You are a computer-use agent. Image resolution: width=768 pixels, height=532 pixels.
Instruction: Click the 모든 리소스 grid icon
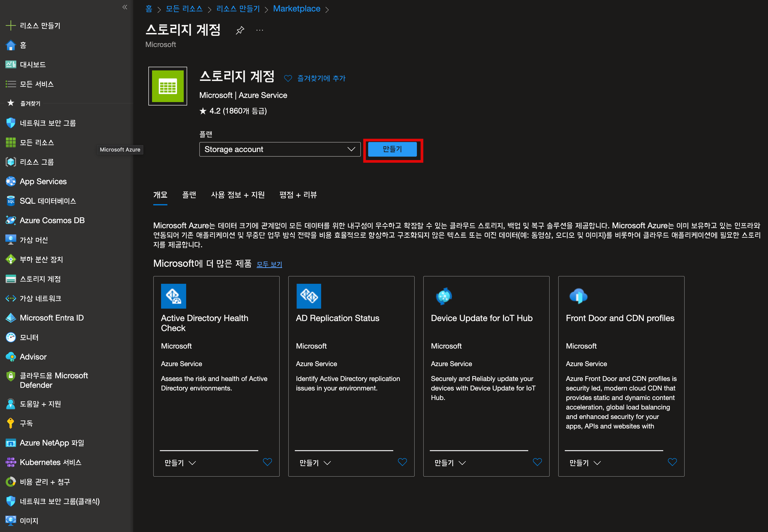(11, 142)
